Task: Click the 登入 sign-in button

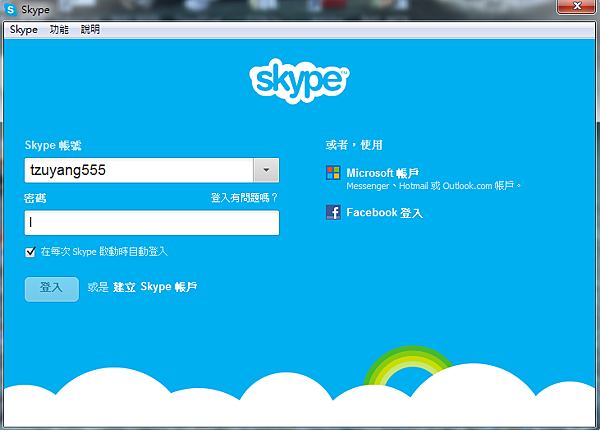Action: (x=52, y=289)
